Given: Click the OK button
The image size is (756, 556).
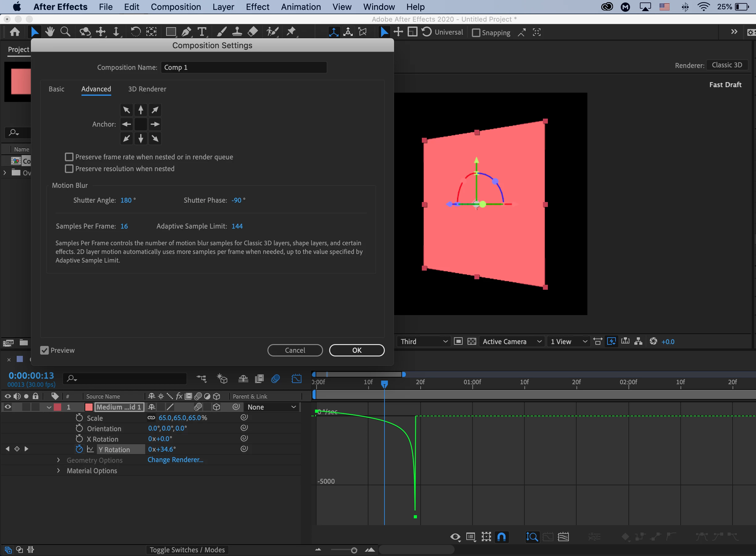Looking at the screenshot, I should (357, 350).
